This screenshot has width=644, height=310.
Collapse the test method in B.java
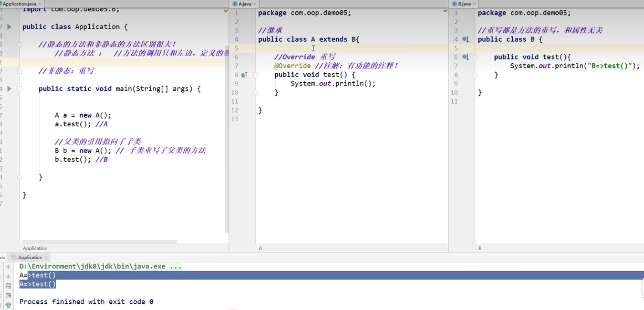coord(475,57)
